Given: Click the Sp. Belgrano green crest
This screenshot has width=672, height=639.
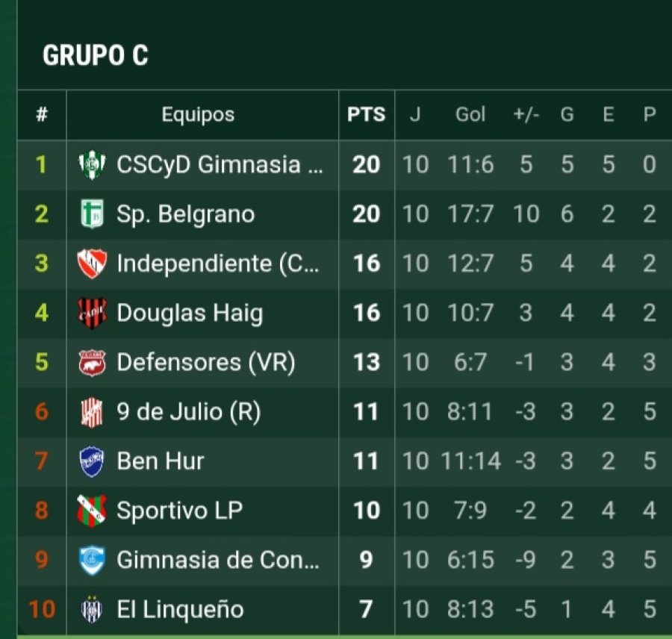Looking at the screenshot, I should (92, 214).
